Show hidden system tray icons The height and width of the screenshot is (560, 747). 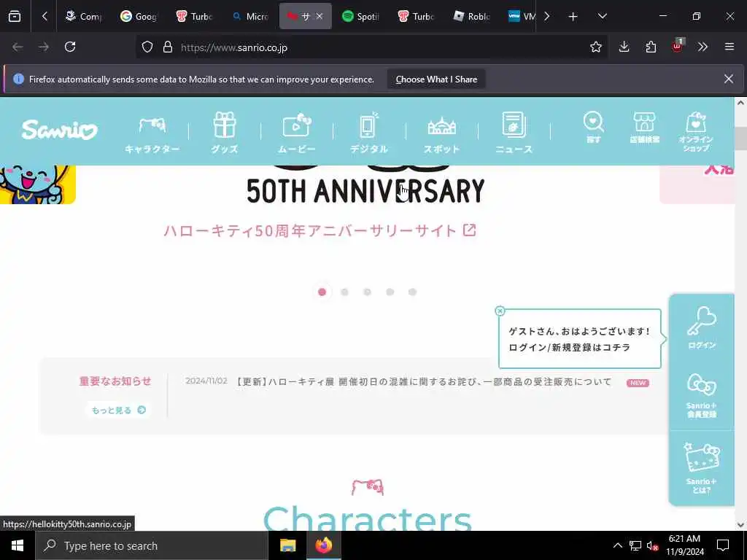[x=617, y=545]
